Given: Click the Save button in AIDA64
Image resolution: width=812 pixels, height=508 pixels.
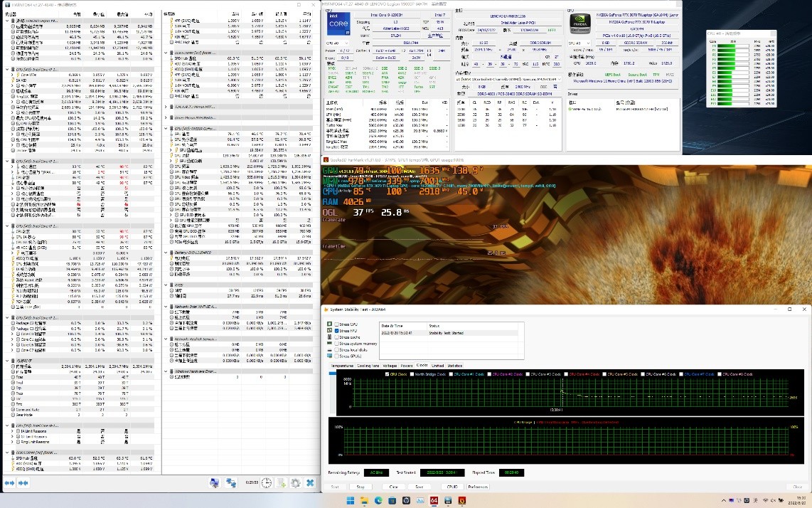Looking at the screenshot, I should click(419, 487).
